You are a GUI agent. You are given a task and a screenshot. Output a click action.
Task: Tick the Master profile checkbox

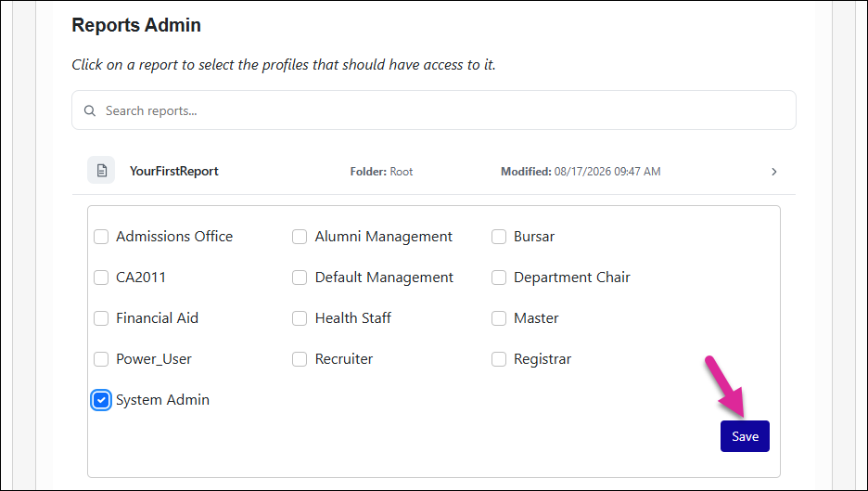pos(499,318)
